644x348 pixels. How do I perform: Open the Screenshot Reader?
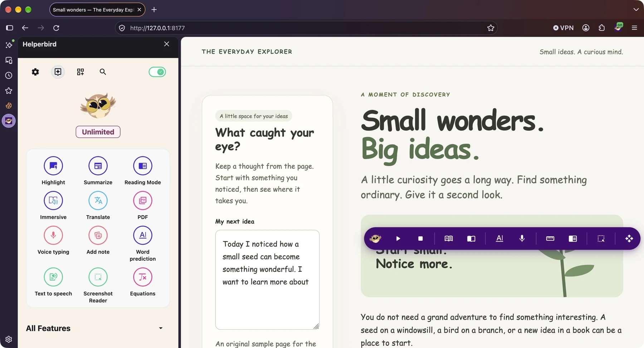click(x=98, y=277)
